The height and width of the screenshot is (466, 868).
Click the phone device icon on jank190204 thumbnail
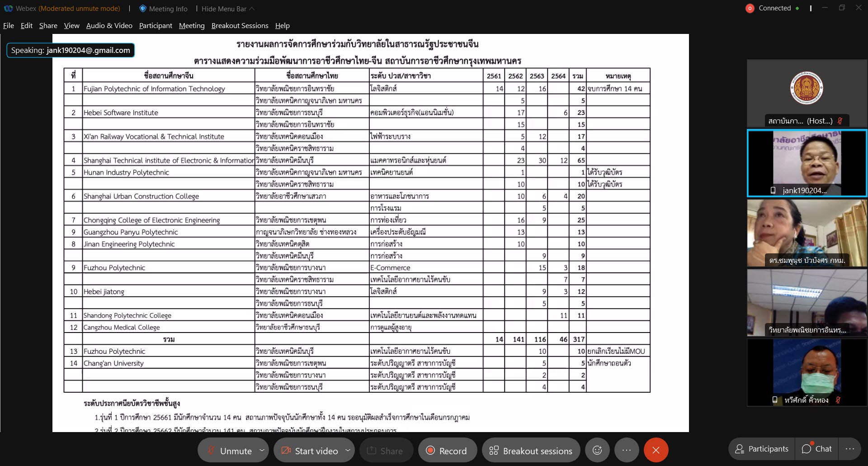tap(773, 190)
